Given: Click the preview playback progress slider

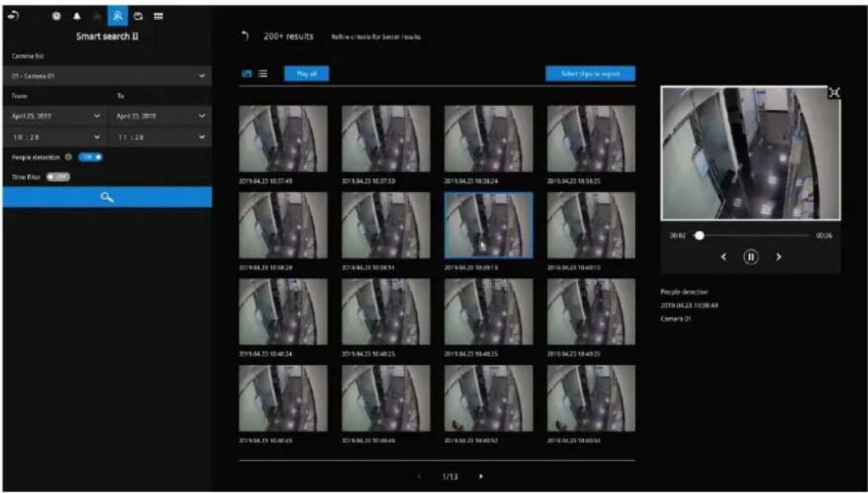Looking at the screenshot, I should tap(751, 236).
